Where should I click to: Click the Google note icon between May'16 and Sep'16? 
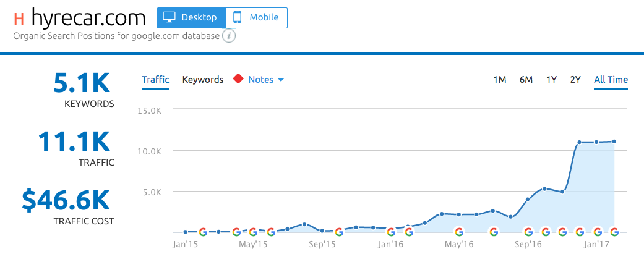coord(494,232)
